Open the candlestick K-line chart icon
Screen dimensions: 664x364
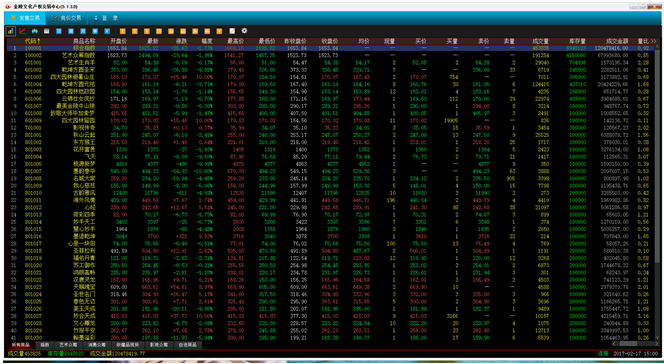click(35, 31)
